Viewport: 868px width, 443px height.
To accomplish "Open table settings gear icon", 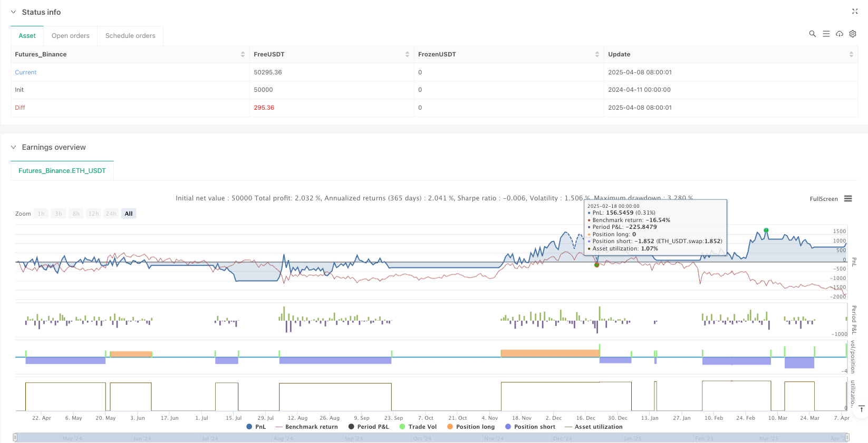I will point(853,34).
